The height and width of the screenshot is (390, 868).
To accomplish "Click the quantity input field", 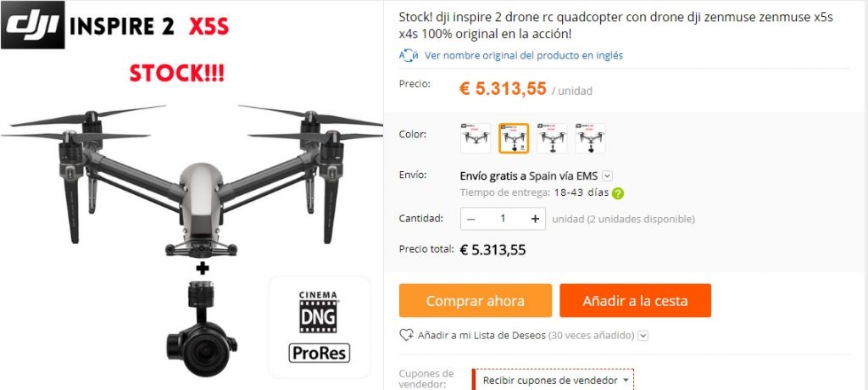I will (x=503, y=219).
